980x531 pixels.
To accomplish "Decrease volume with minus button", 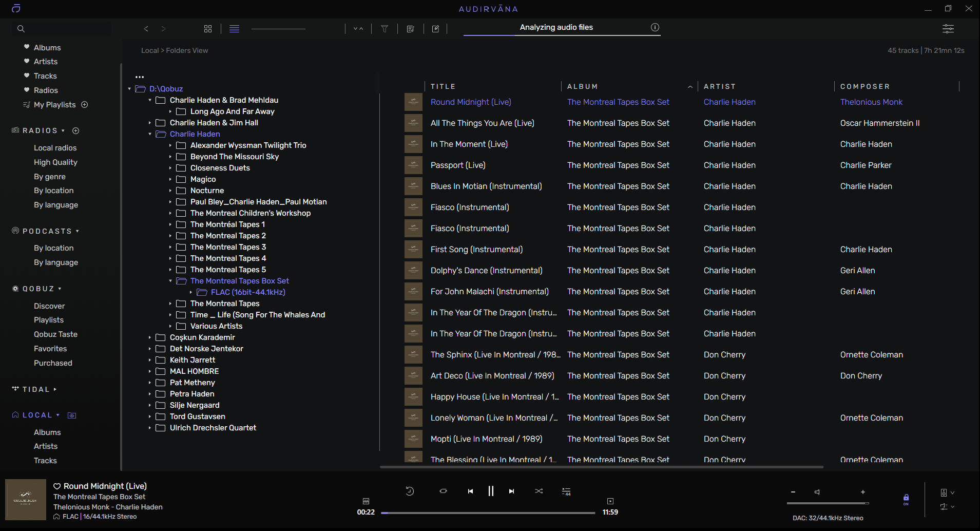I will (793, 492).
